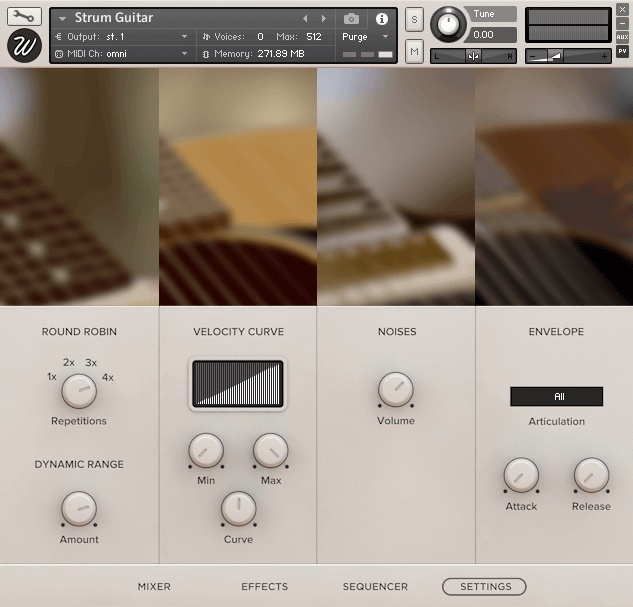Open the Output st. 1 dropdown
Image resolution: width=633 pixels, height=607 pixels.
[120, 37]
